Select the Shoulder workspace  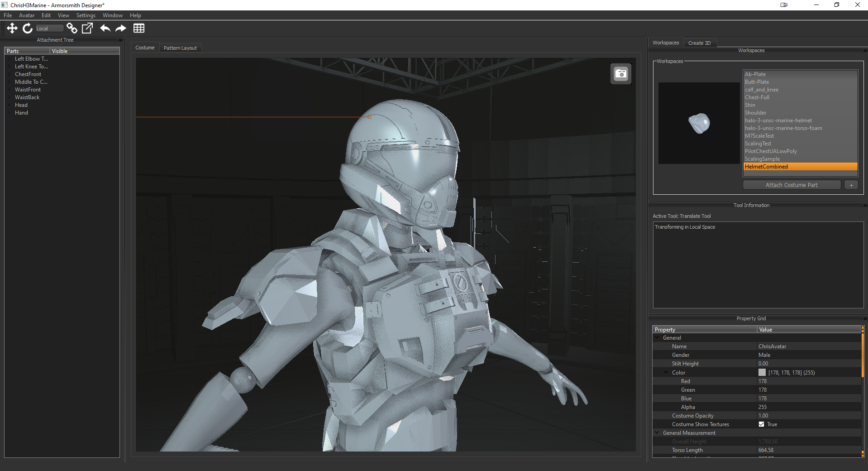800,113
